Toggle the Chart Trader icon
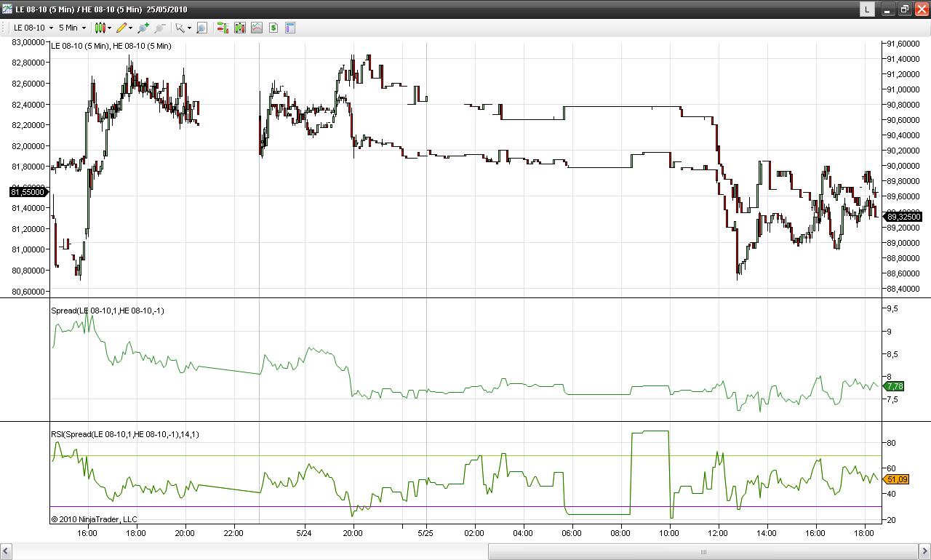 click(x=223, y=28)
